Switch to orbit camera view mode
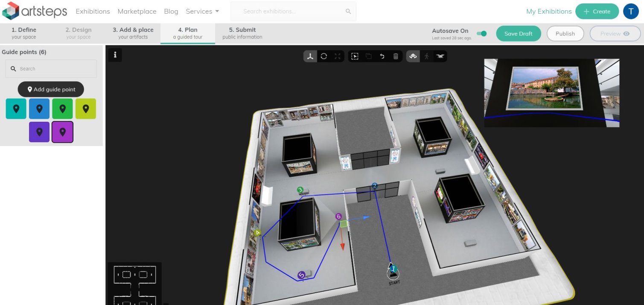Screen dimensions: 644x305 tap(413, 56)
